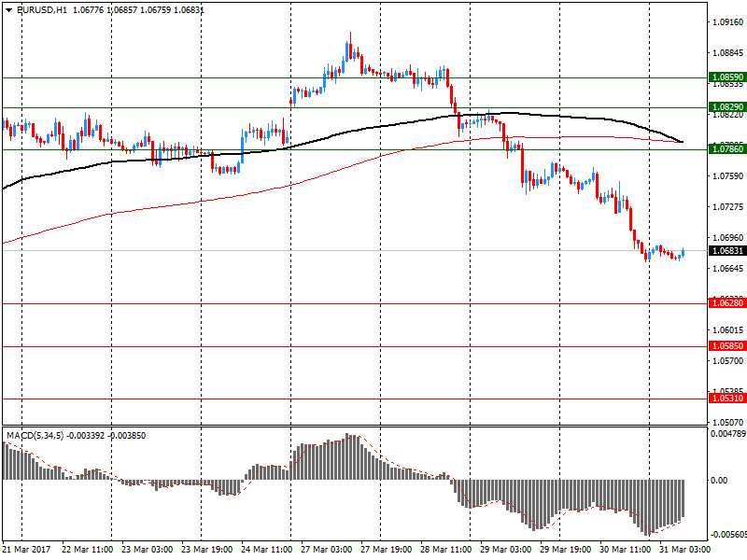This screenshot has width=747, height=560.
Task: Click the 21 Mar 2017 date label
Action: [x=25, y=551]
